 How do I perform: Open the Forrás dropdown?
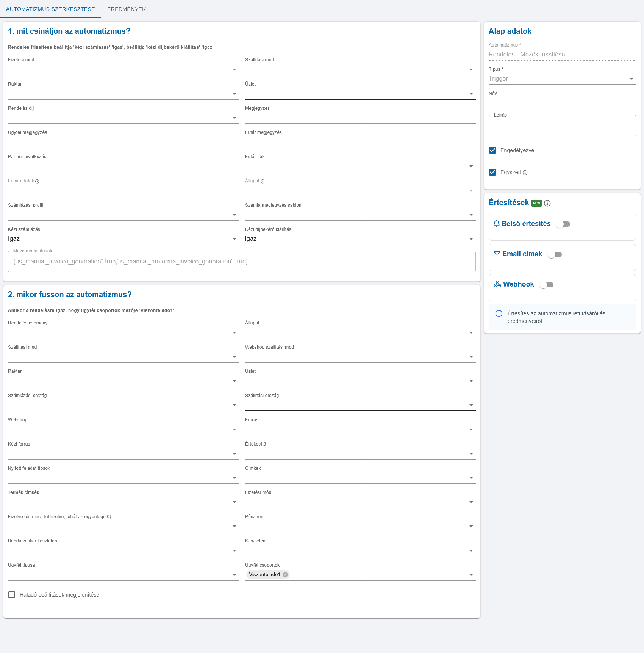point(360,429)
